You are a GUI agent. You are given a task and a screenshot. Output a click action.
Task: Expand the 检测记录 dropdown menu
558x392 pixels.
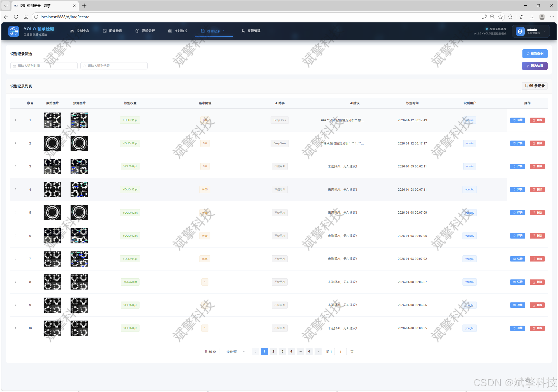click(x=214, y=31)
